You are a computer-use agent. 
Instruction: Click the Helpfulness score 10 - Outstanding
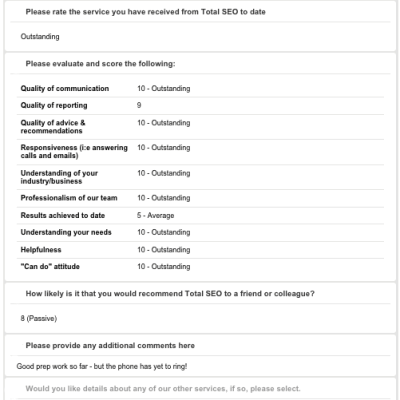click(164, 250)
